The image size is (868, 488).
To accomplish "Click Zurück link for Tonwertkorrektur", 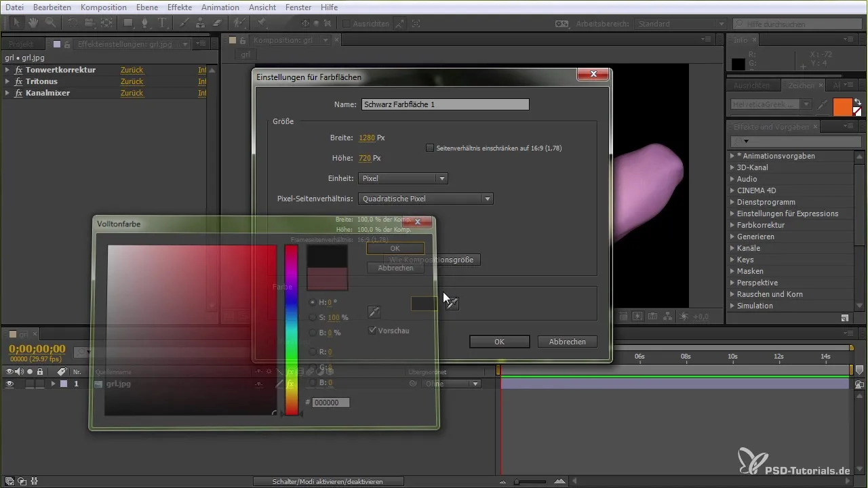I will click(132, 70).
